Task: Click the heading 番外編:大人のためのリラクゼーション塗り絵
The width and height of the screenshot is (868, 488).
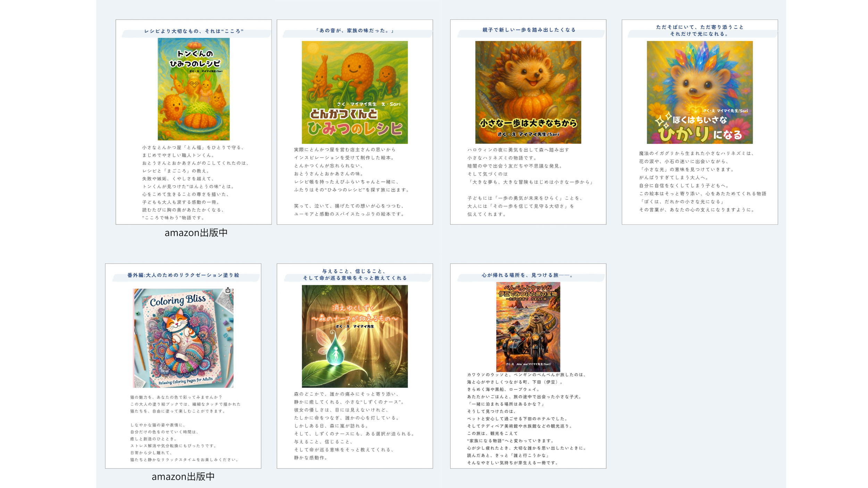Action: click(183, 275)
